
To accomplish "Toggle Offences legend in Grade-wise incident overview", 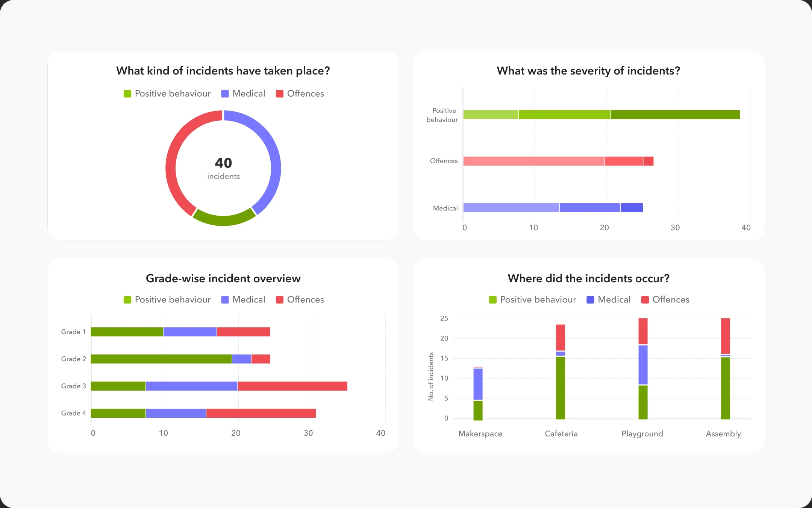I will tap(300, 300).
